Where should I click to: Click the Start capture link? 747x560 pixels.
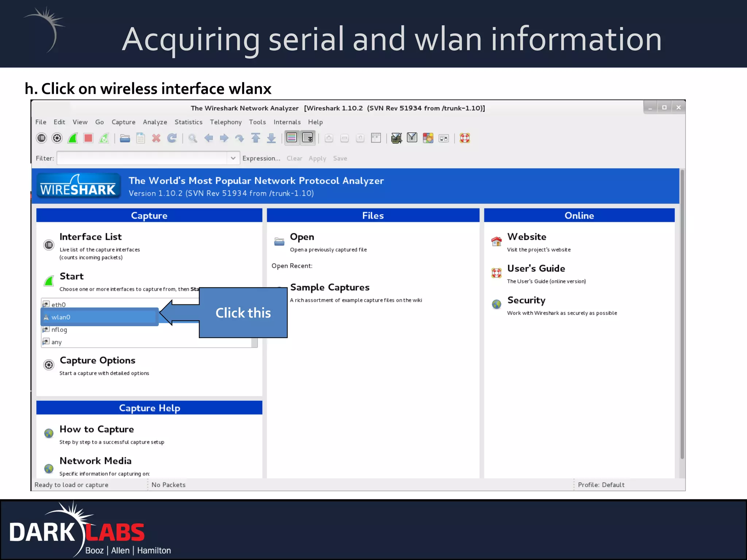(71, 276)
